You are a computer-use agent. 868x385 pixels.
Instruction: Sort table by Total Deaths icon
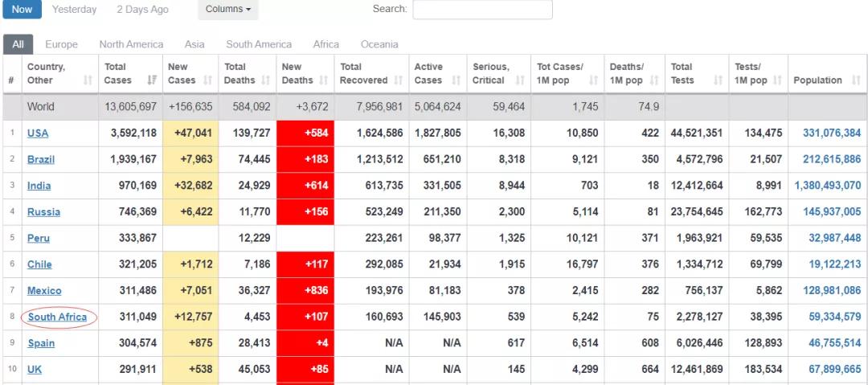267,80
